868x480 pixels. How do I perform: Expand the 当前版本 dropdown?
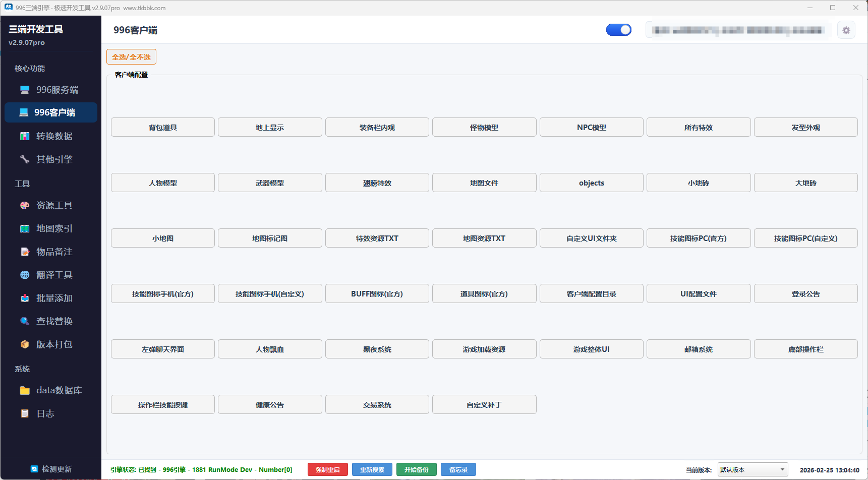point(752,469)
